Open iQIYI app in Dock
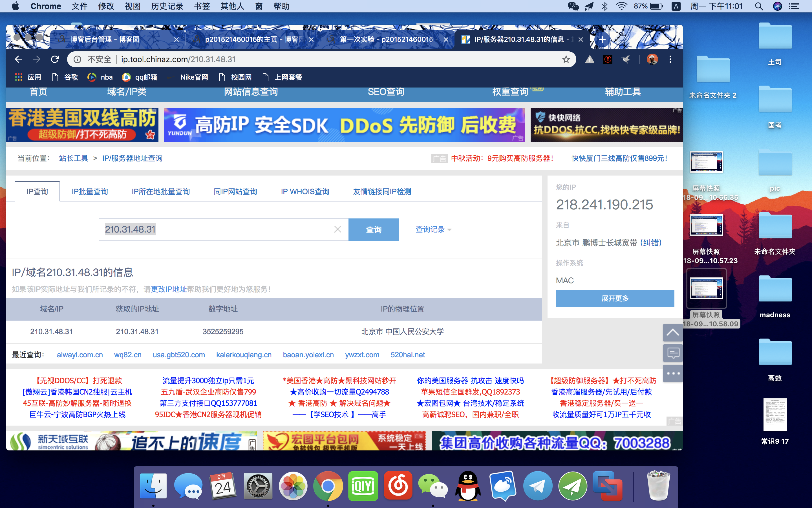The image size is (812, 508). (x=363, y=486)
